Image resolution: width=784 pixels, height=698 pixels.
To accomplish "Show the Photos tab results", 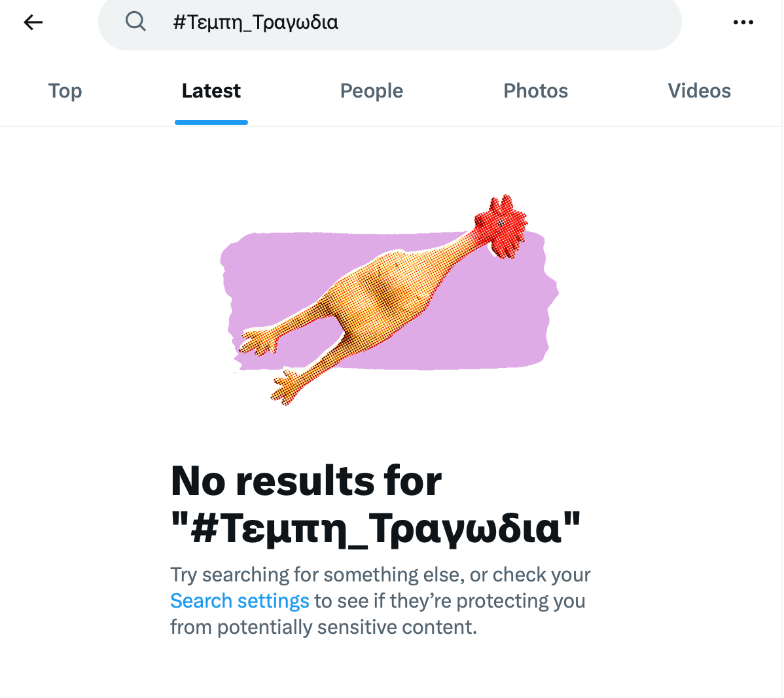I will coord(535,91).
